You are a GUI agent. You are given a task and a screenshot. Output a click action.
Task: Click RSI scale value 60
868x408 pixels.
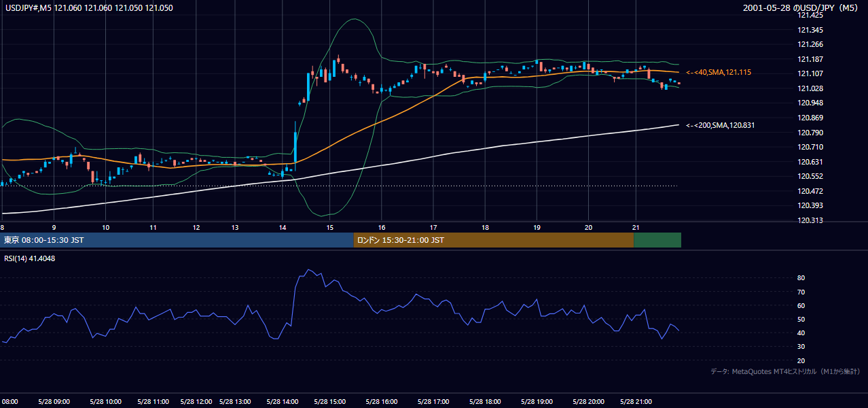pos(801,305)
